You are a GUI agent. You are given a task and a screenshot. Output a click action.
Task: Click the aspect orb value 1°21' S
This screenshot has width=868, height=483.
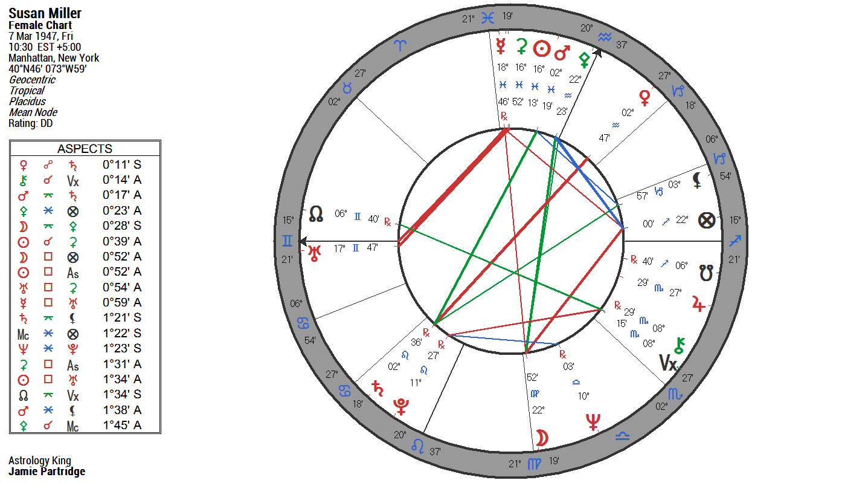122,318
